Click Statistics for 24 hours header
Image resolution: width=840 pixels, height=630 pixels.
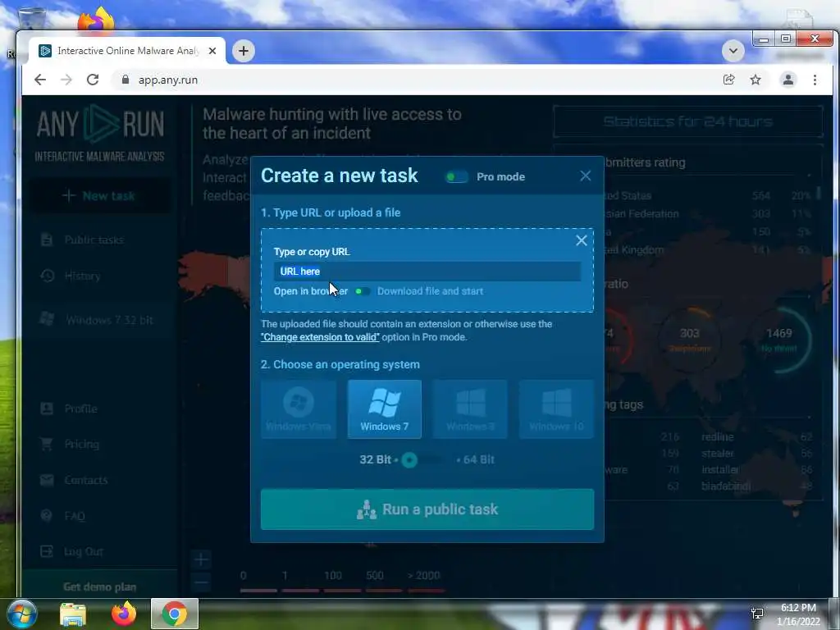pos(688,121)
